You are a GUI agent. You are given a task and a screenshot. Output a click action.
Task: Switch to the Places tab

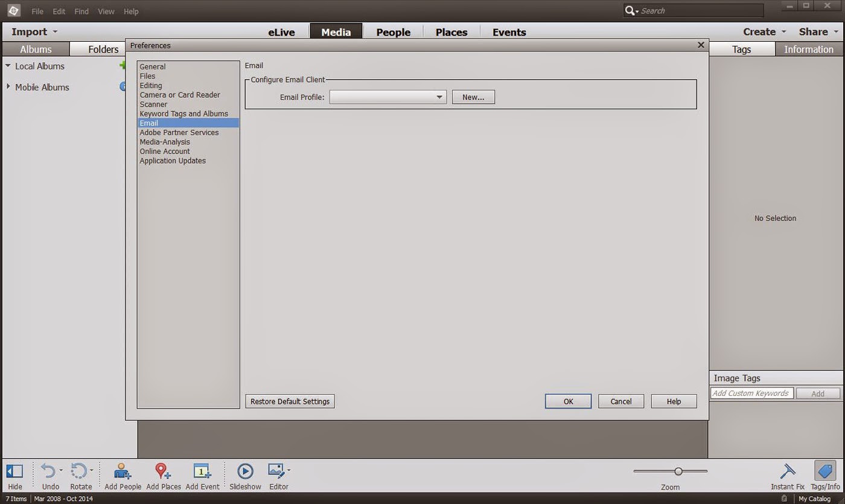451,32
